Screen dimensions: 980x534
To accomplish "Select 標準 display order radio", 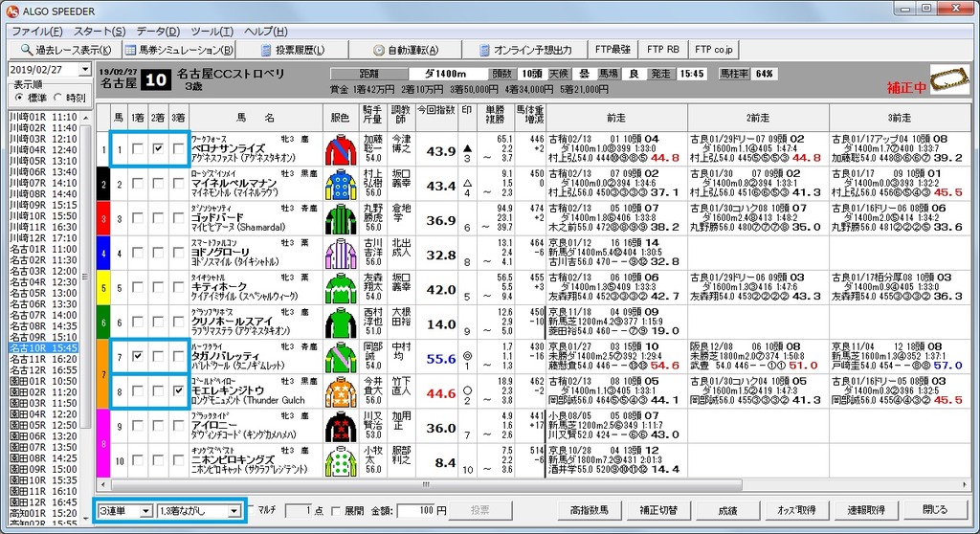I will (x=19, y=98).
